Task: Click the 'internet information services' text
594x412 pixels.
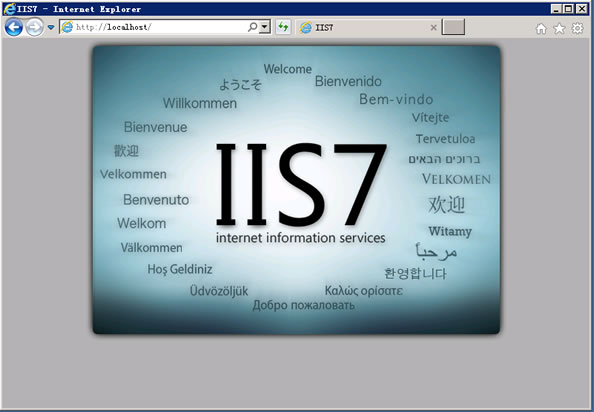Action: 300,238
